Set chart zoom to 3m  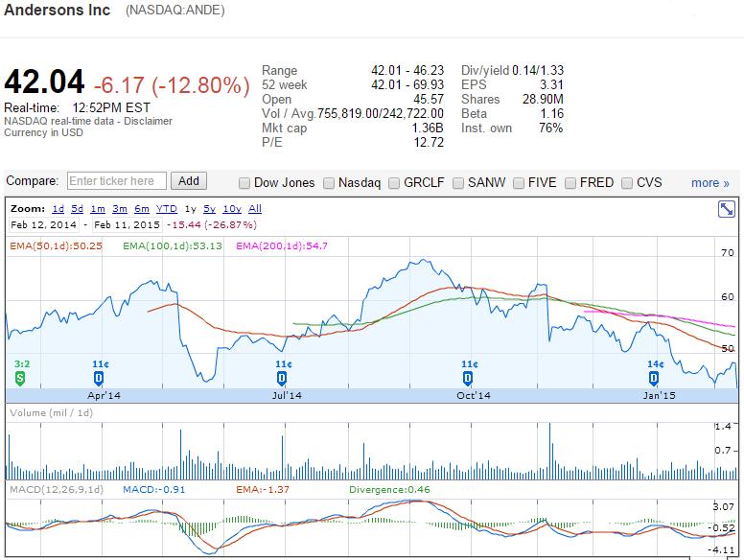coord(120,209)
